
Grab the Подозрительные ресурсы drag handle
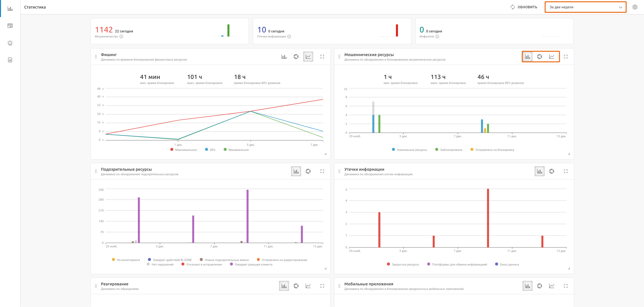(x=96, y=171)
